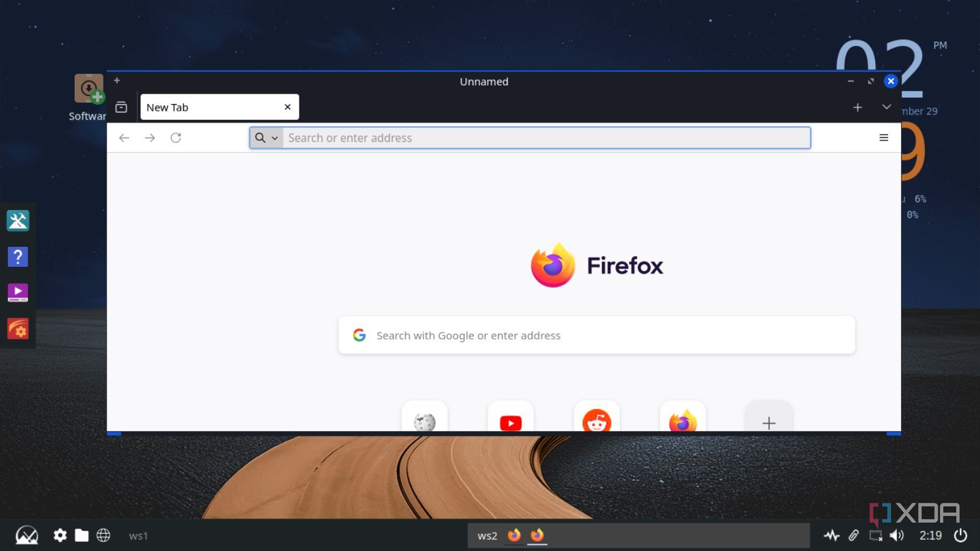980x551 pixels.
Task: Expand the tab list chevron
Action: click(x=886, y=107)
